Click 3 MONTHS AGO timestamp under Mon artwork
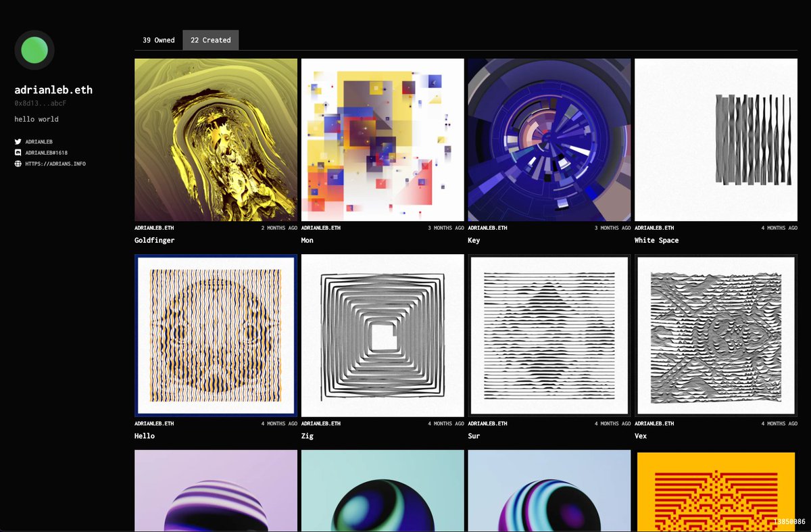 tap(446, 228)
